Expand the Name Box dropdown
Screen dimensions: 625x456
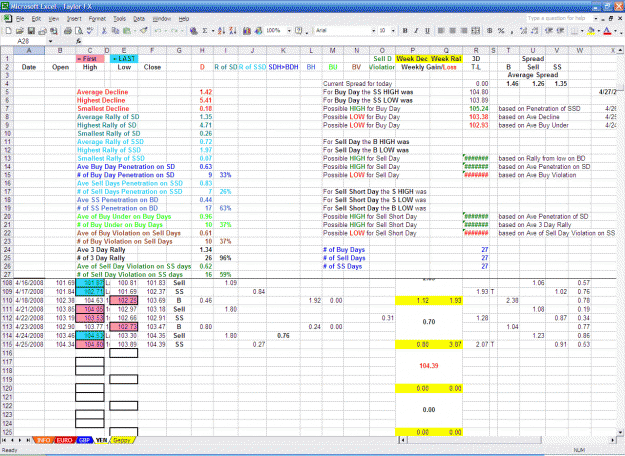tap(50, 41)
